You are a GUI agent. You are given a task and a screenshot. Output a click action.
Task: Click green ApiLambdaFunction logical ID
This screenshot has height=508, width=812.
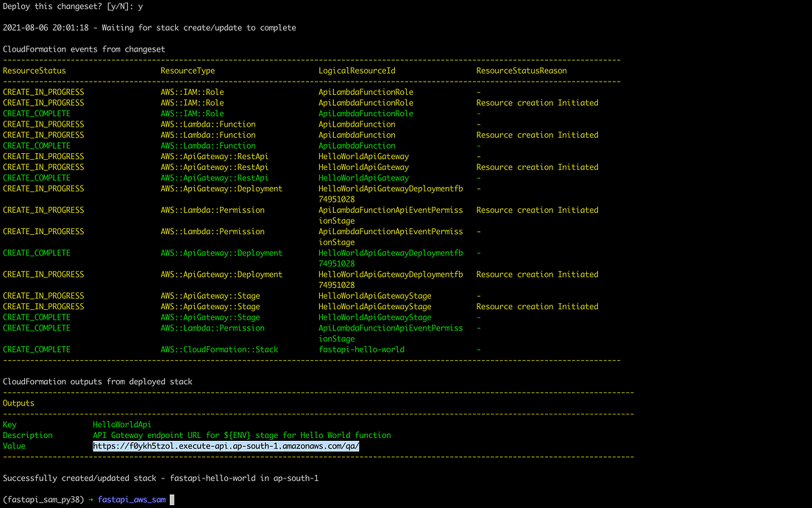357,146
